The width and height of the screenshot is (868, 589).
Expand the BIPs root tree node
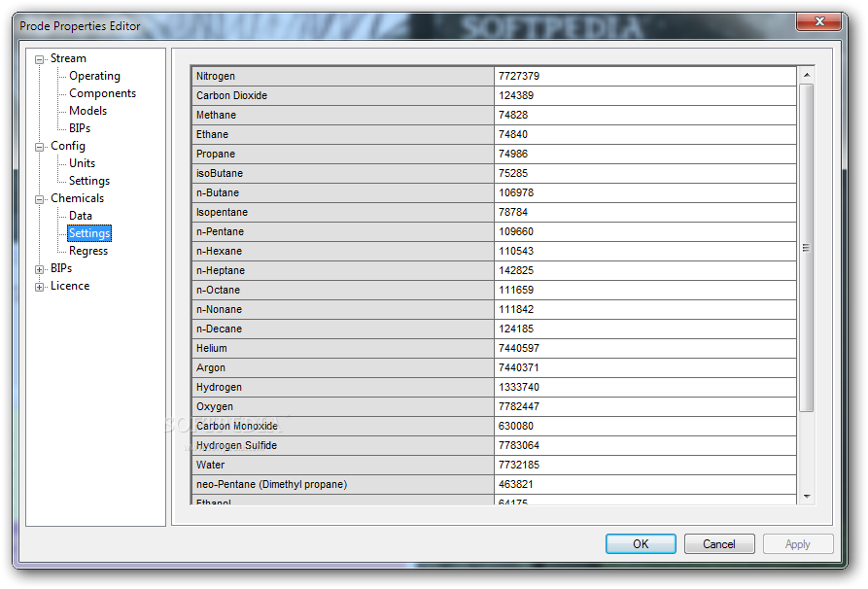click(39, 269)
